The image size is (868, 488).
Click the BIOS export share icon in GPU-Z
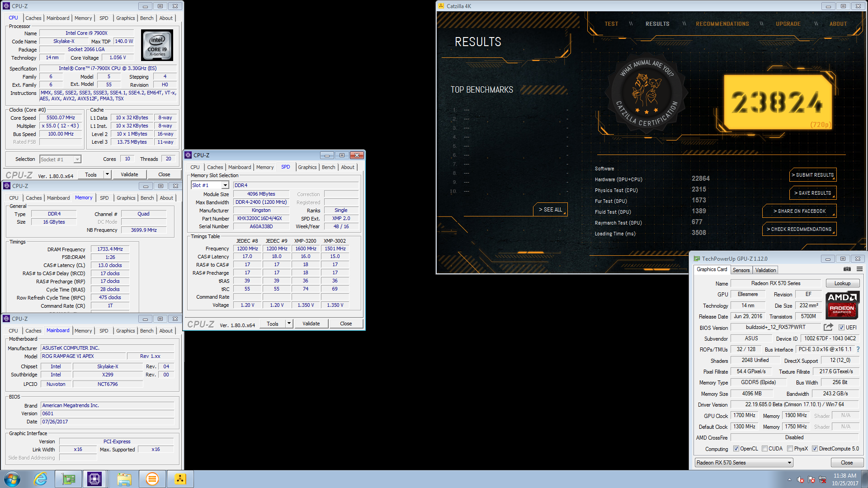828,327
